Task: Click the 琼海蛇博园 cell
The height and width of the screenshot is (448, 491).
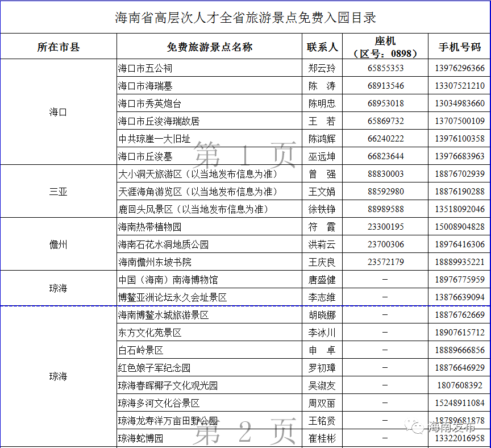Action: [x=210, y=438]
